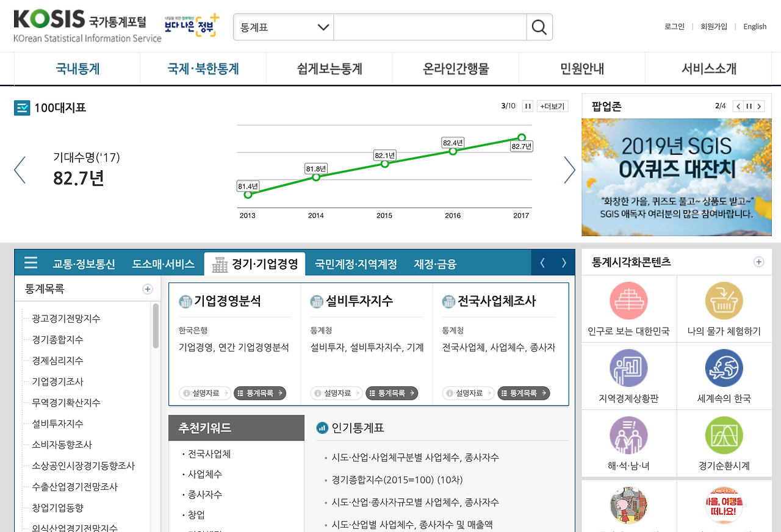Click the building icon beside 설비투자지수

pyautogui.click(x=317, y=301)
